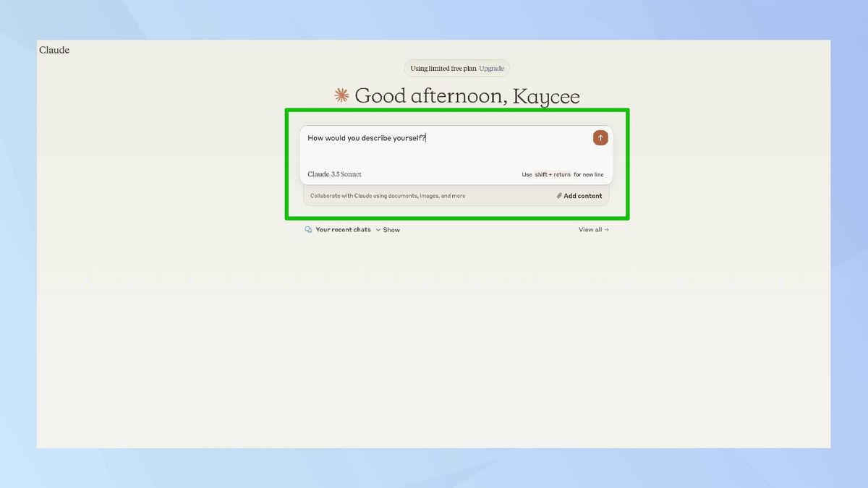Open View all chats link
Image resolution: width=868 pixels, height=488 pixels.
click(594, 230)
